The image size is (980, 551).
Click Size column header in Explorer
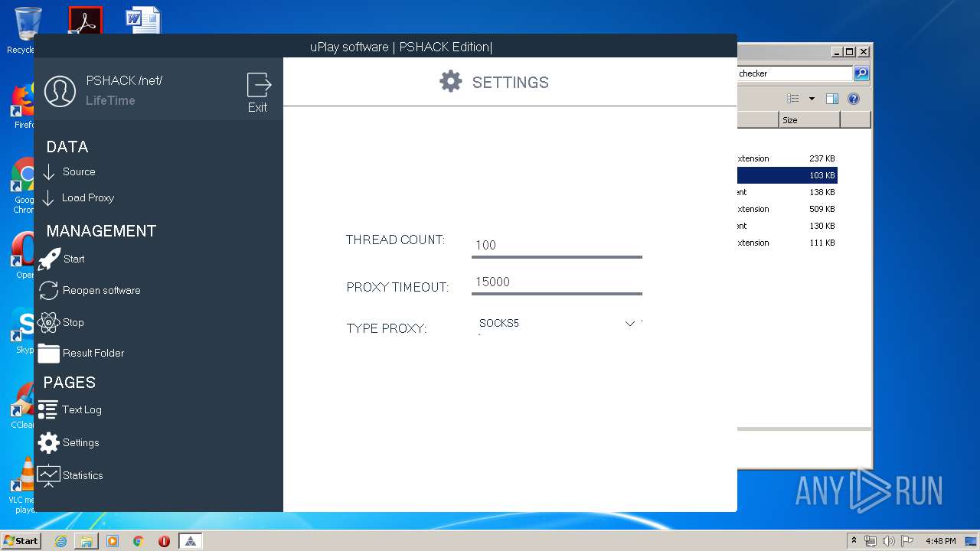pyautogui.click(x=809, y=120)
